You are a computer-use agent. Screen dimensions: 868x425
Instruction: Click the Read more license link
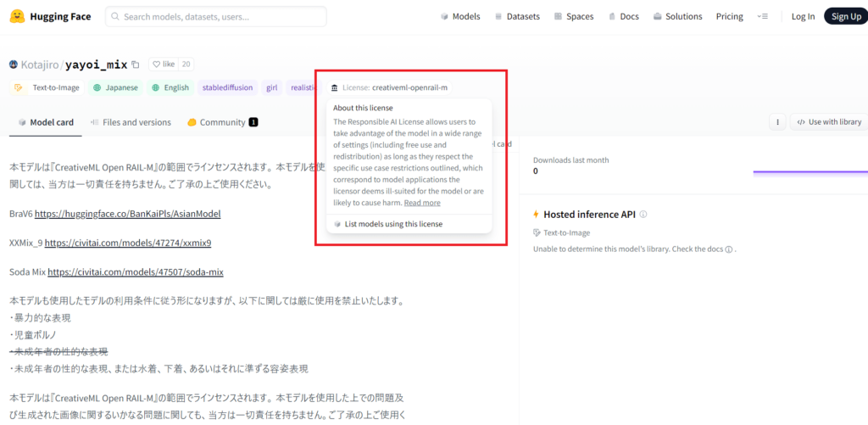click(422, 203)
